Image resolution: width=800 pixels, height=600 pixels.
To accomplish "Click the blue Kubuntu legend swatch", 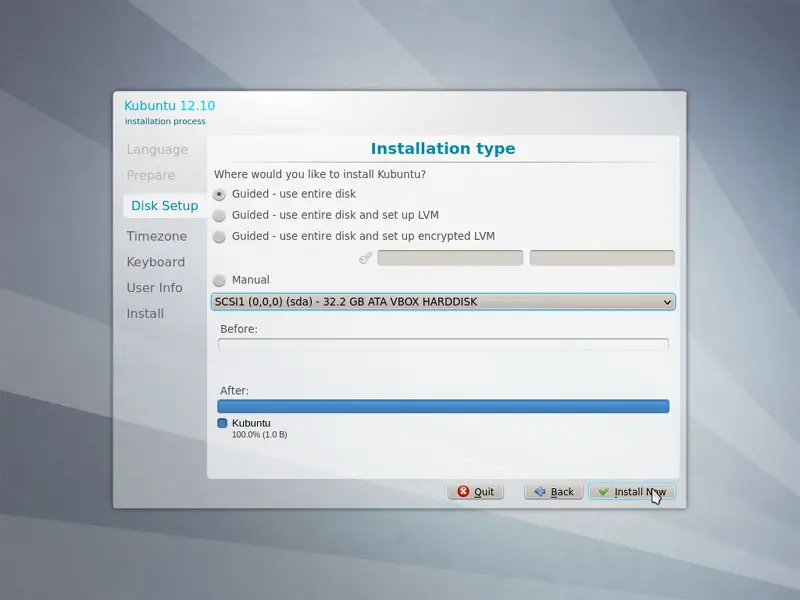I will [222, 423].
